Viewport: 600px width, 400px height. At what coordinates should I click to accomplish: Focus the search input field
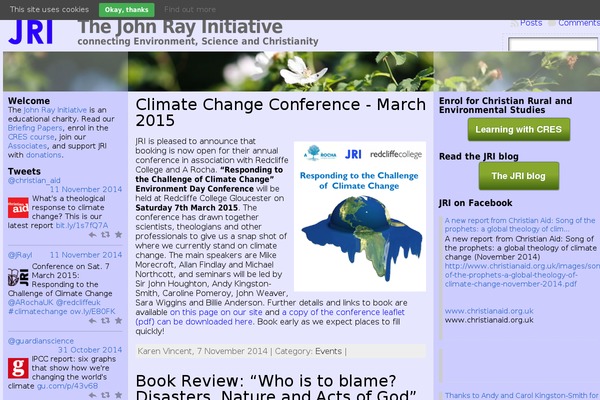click(553, 44)
